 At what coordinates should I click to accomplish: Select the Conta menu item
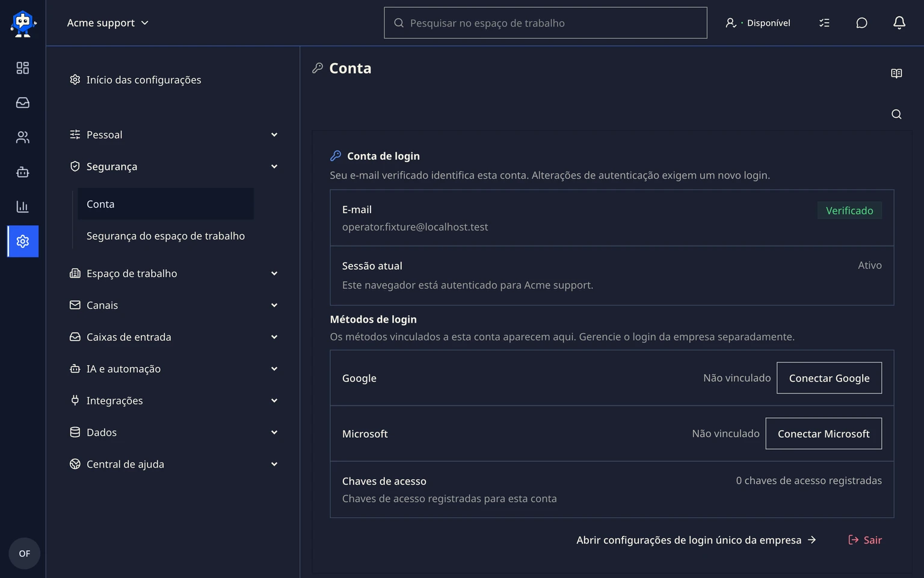(165, 204)
